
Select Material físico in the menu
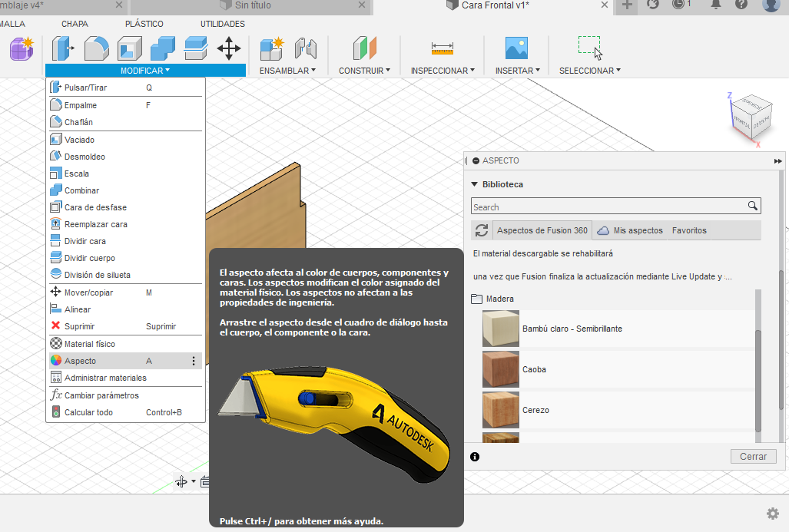coord(89,344)
